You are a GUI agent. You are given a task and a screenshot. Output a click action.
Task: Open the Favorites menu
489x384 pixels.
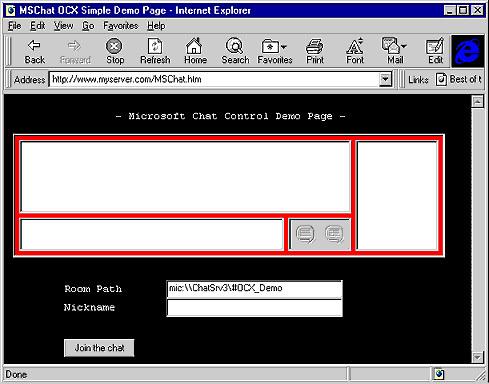(120, 26)
